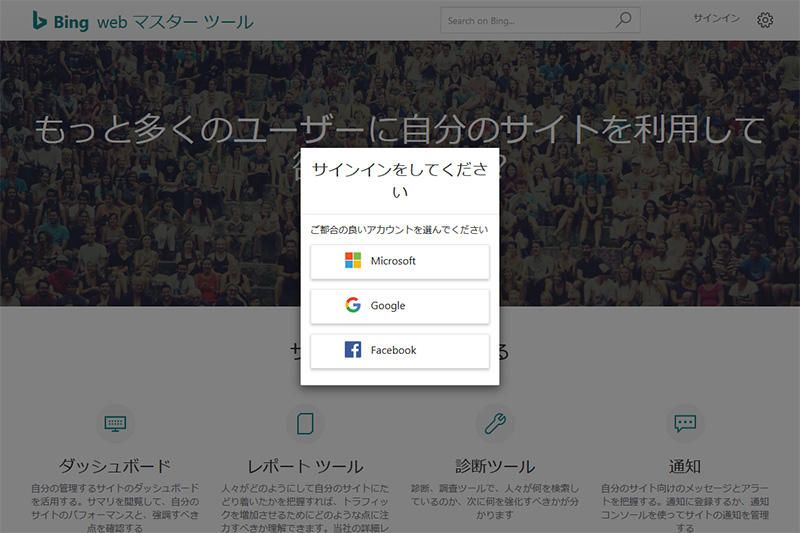This screenshot has height=533, width=800.
Task: Open settings with the gear icon
Action: coord(765,20)
